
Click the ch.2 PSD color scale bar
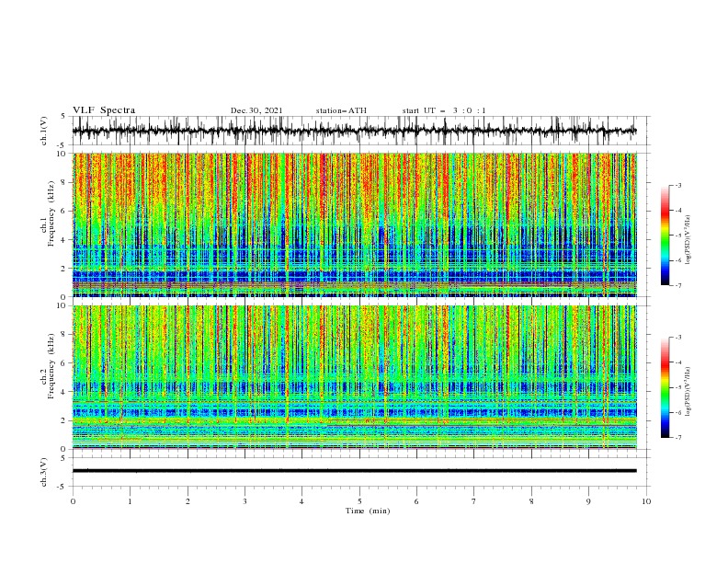click(665, 387)
